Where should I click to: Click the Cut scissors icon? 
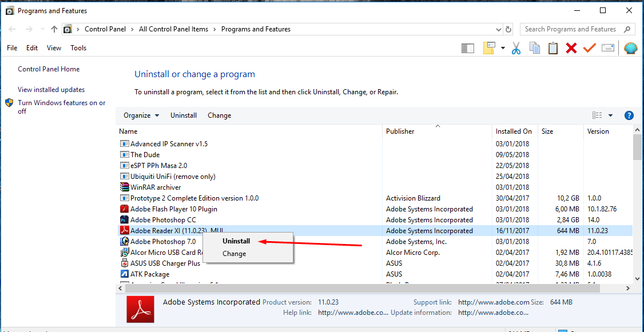516,49
